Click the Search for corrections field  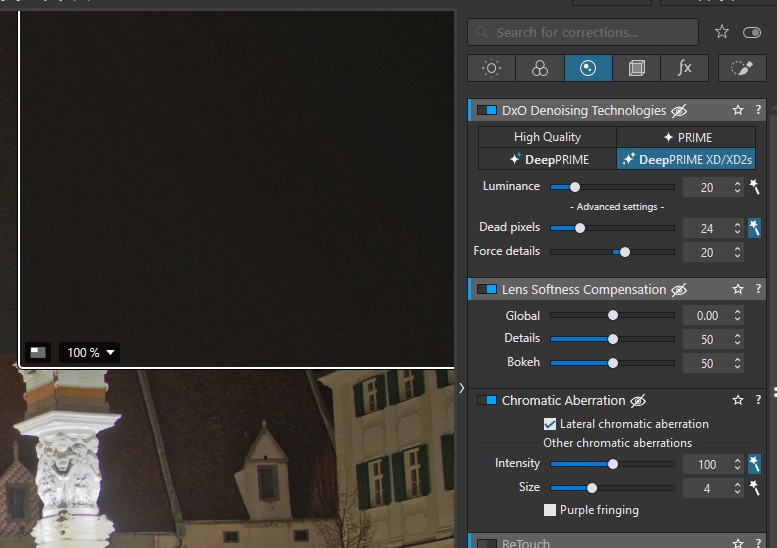click(583, 32)
